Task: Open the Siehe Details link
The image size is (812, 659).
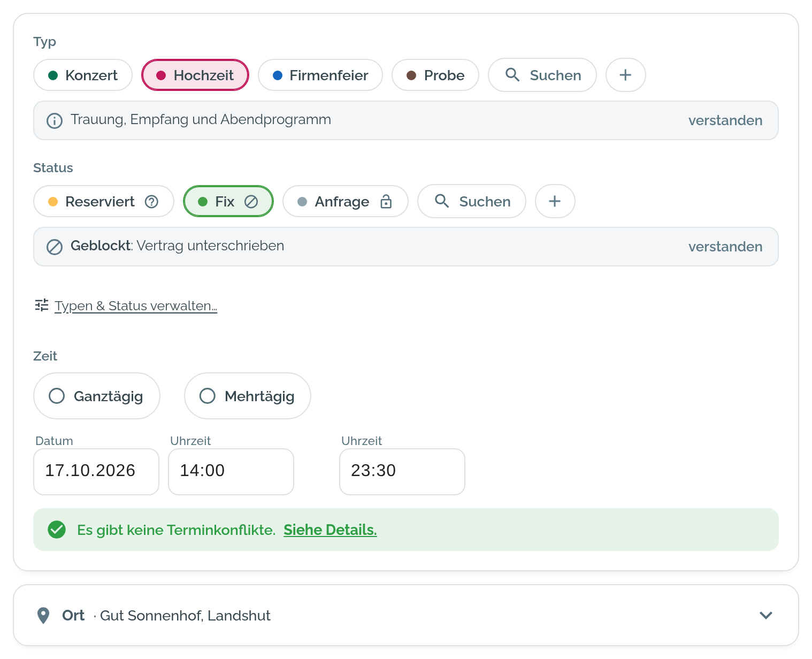Action: (330, 530)
